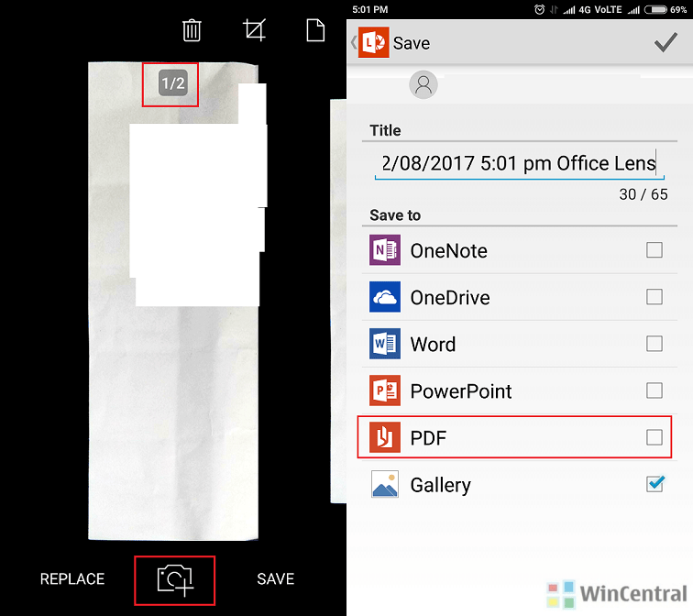Tap the PDF file icon

pyautogui.click(x=385, y=437)
